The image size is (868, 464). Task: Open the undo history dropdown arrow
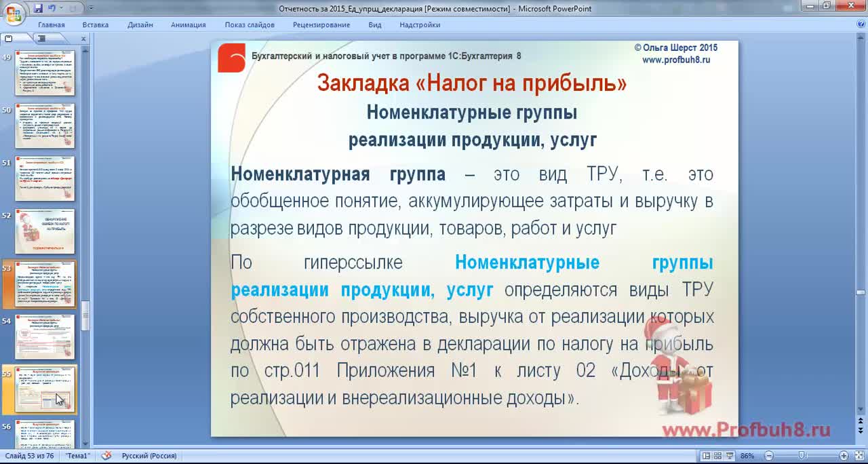point(60,8)
